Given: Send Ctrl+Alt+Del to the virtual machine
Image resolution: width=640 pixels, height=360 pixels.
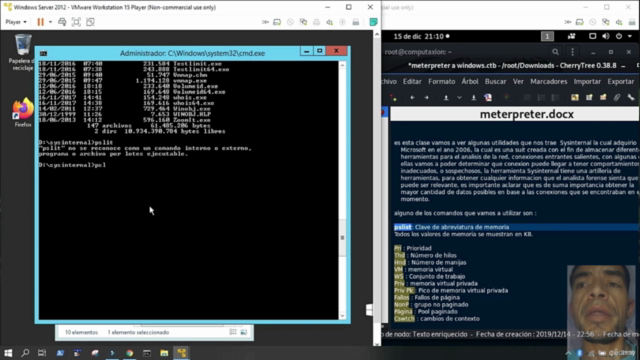Looking at the screenshot, I should (x=62, y=22).
